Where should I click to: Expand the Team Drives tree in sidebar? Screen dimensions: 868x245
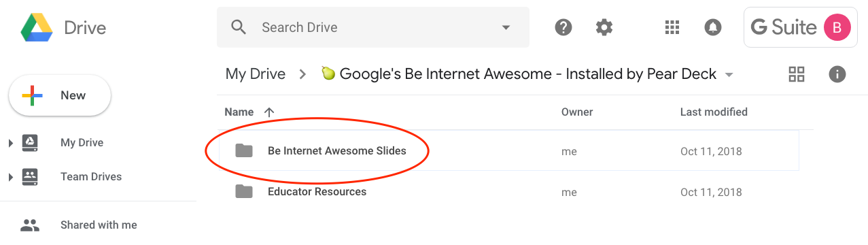10,177
